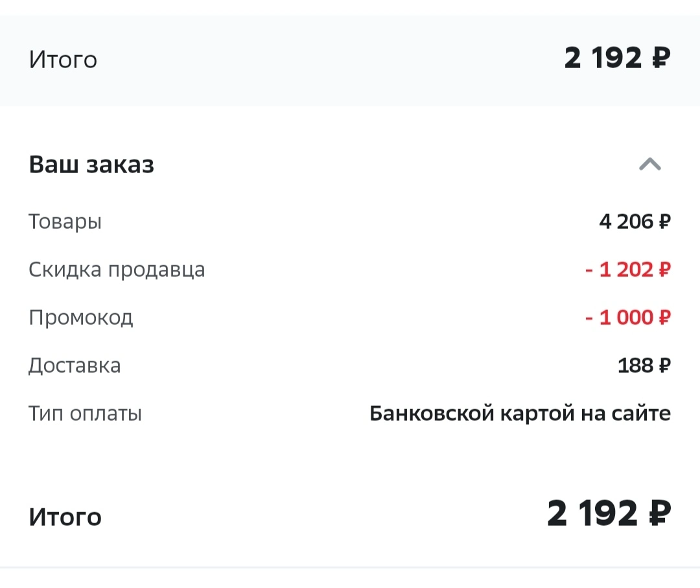Tap the 4 206 ₽ goods price

pyautogui.click(x=635, y=222)
